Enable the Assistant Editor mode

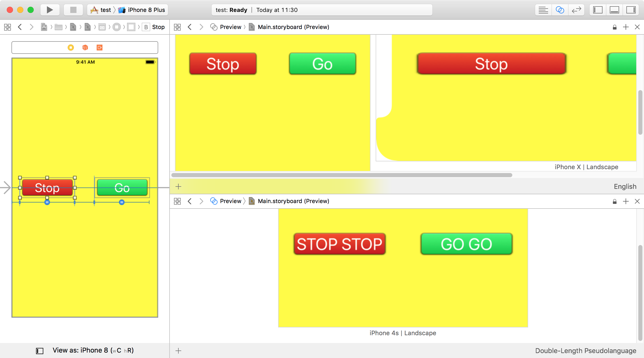[560, 10]
